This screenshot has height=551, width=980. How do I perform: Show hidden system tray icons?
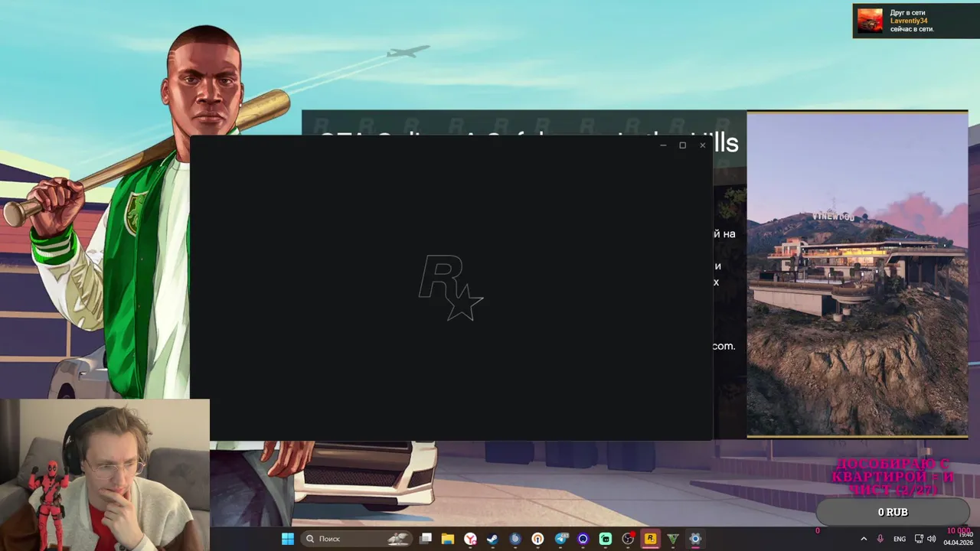(864, 539)
